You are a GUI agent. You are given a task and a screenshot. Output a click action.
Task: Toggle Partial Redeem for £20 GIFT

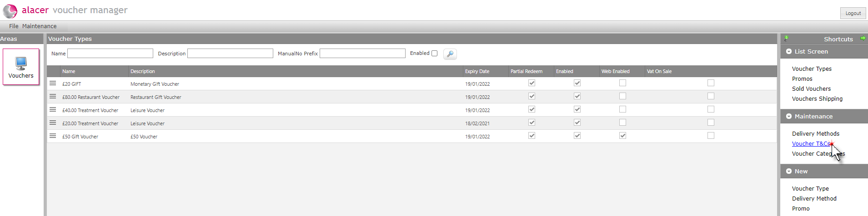(532, 83)
